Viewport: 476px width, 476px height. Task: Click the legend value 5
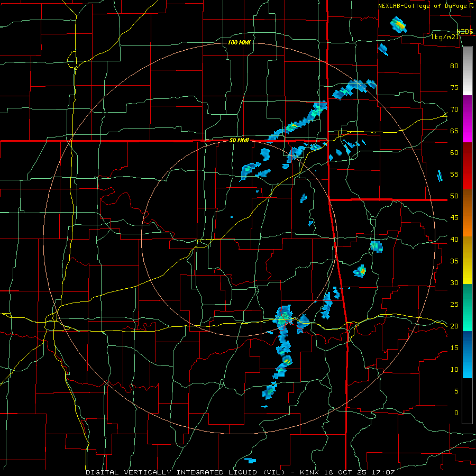pos(456,391)
